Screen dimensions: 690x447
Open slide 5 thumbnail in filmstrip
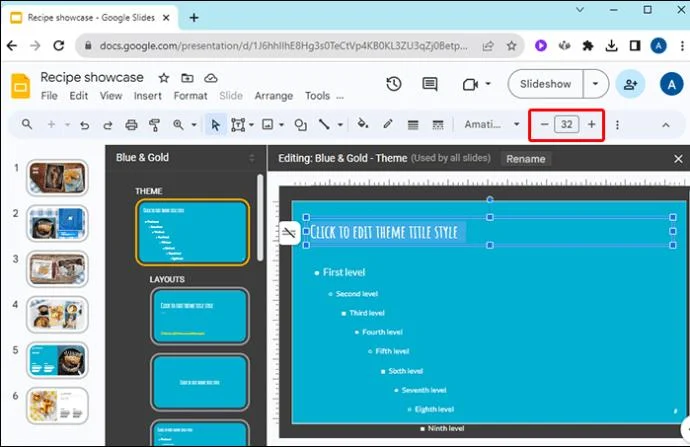point(57,360)
